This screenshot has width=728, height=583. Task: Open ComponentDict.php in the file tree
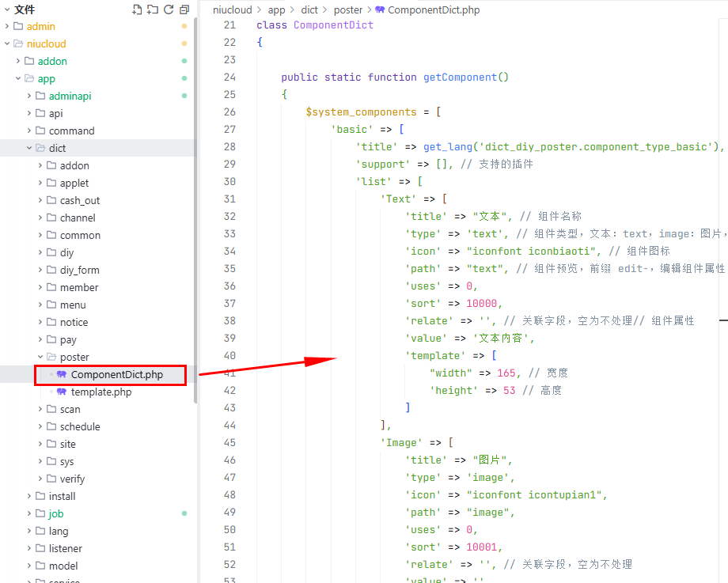116,374
